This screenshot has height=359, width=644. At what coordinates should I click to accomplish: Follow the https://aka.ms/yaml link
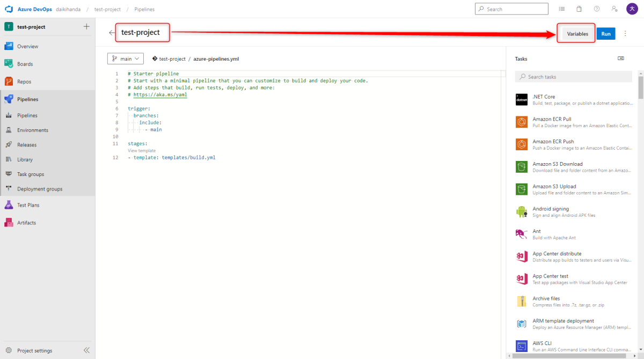160,94
